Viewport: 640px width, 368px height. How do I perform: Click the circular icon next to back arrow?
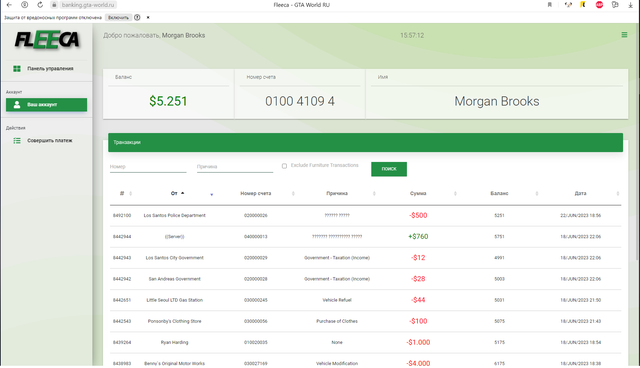24,5
